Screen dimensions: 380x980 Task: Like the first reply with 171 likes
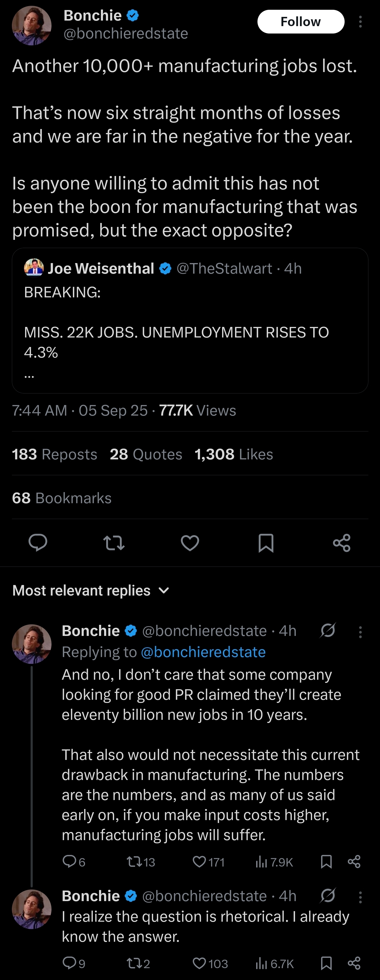pos(200,862)
